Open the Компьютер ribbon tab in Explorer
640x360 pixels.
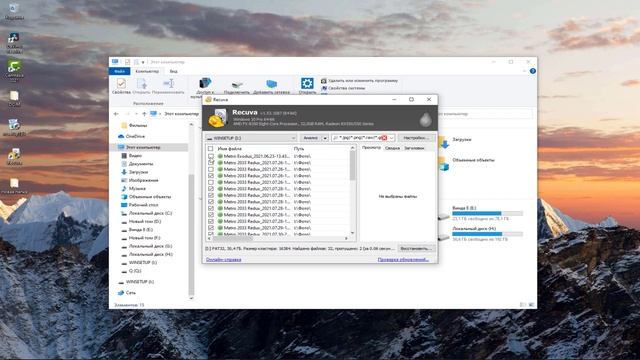(147, 71)
